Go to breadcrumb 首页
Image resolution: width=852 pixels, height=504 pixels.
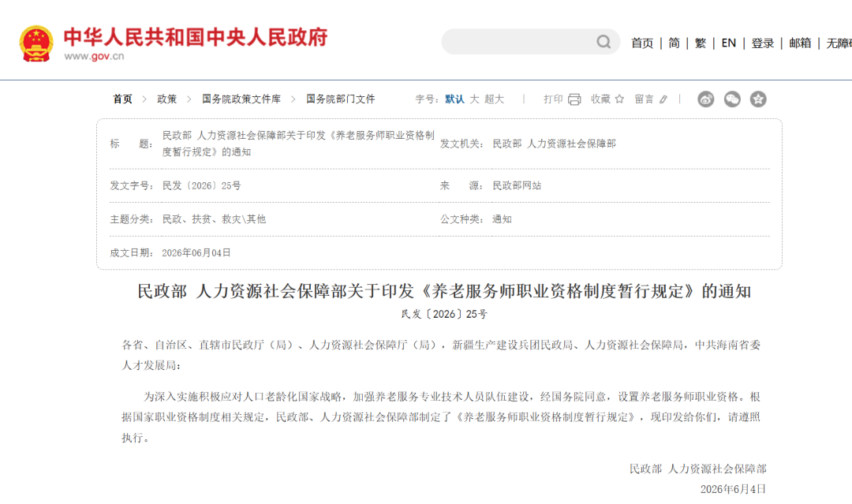pyautogui.click(x=122, y=99)
